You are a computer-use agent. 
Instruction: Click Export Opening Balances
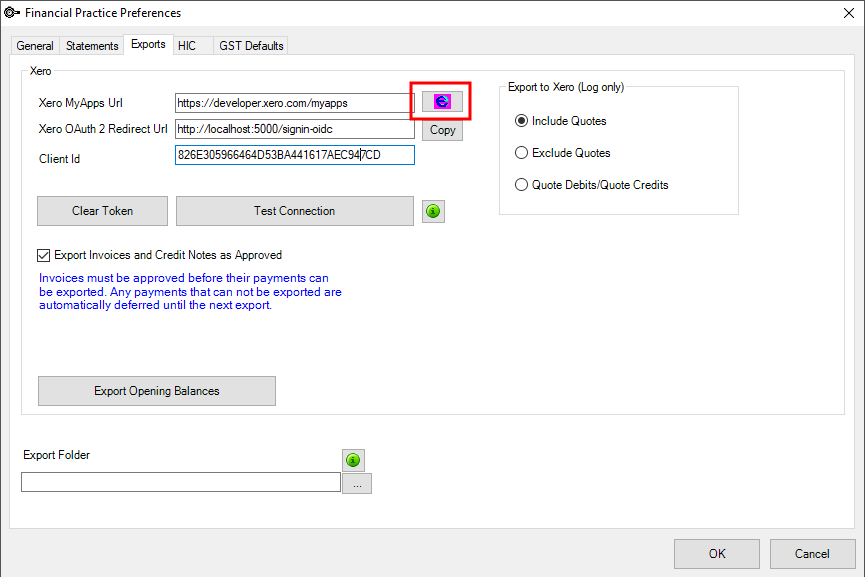(x=157, y=391)
